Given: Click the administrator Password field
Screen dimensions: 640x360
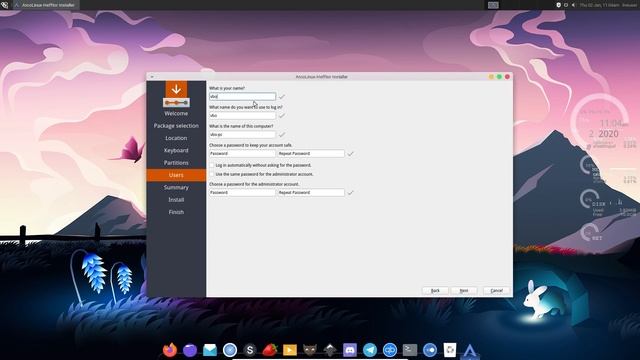Looking at the screenshot, I should point(242,192).
